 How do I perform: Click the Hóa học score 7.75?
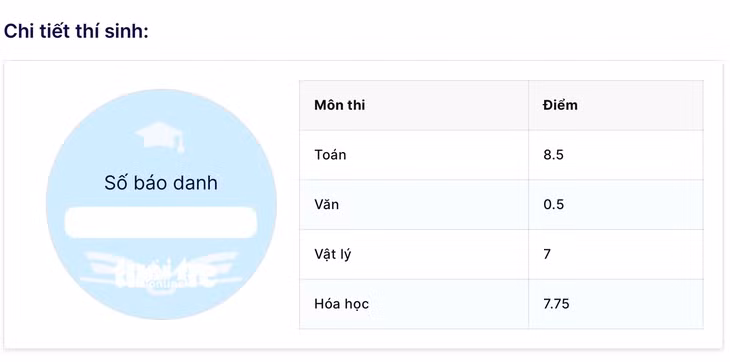point(556,304)
